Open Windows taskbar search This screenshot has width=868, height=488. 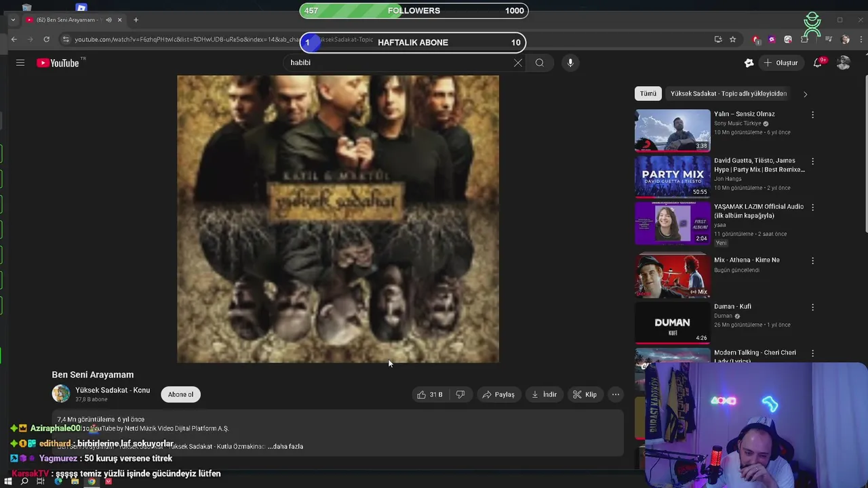point(24,481)
